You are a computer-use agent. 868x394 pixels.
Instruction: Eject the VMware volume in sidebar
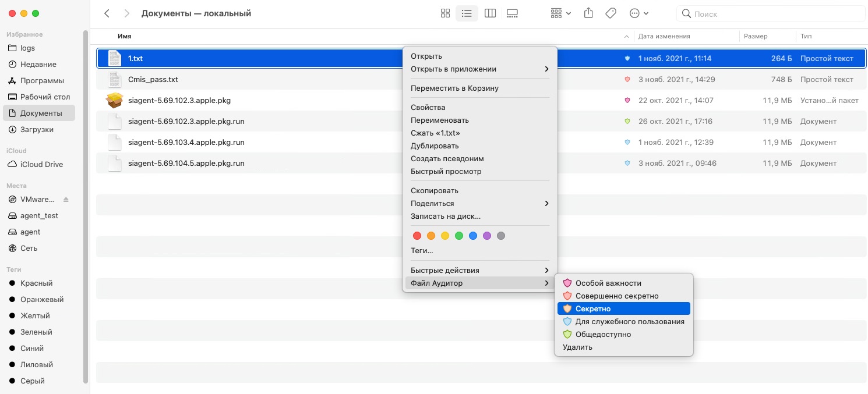click(66, 200)
